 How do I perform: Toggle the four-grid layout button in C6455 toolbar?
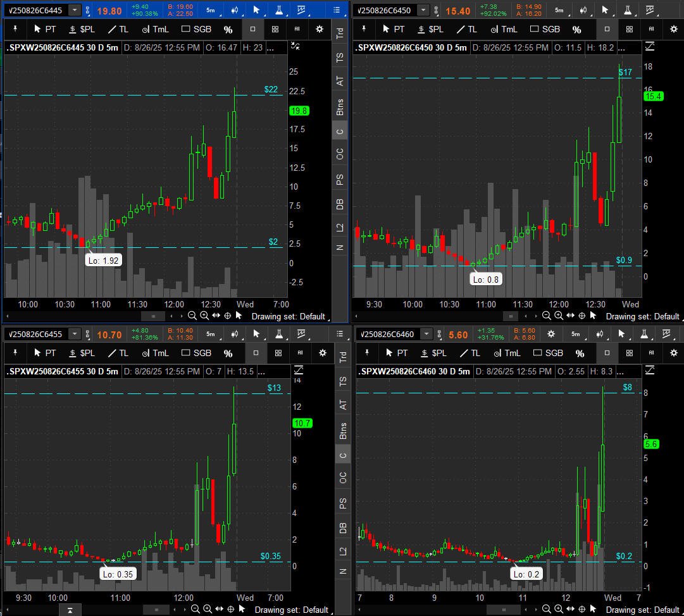coord(275,353)
